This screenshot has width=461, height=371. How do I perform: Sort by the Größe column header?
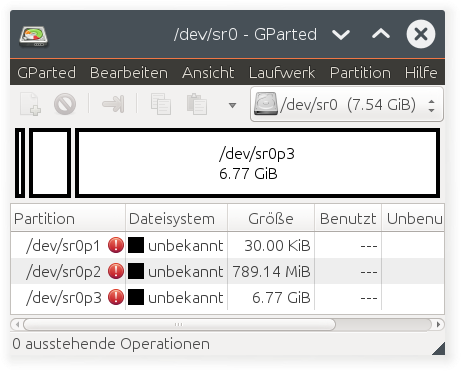click(x=271, y=219)
